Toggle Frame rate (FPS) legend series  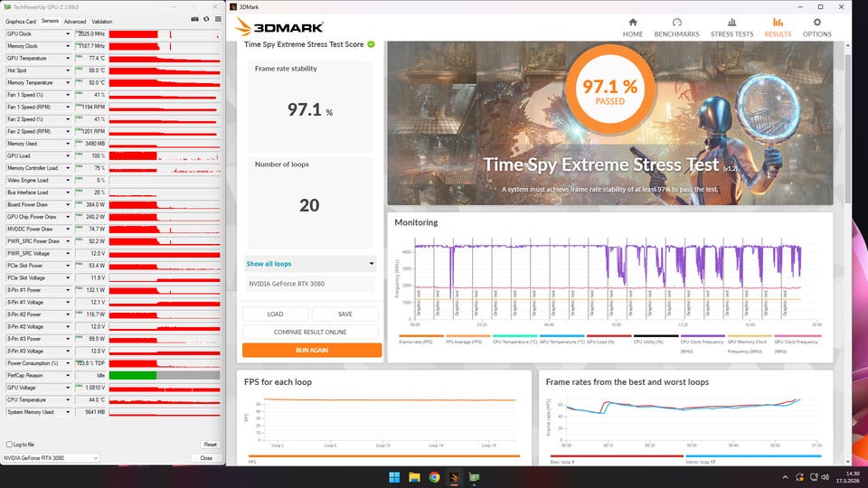(420, 339)
